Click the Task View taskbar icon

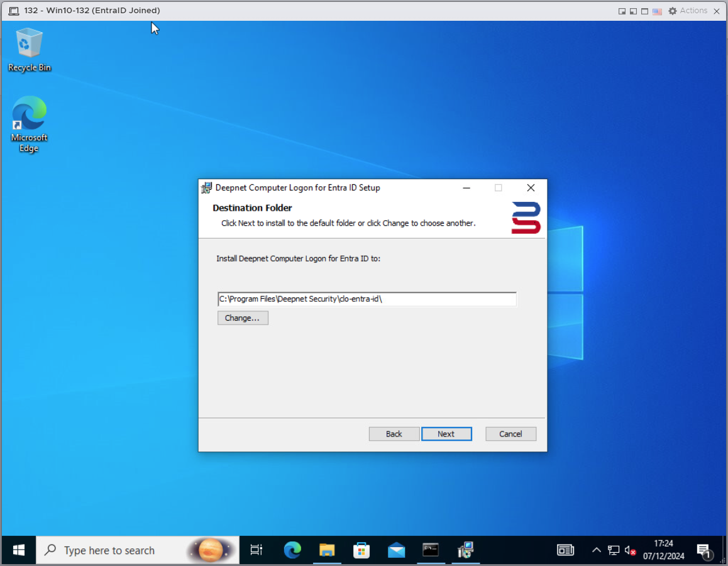coord(256,550)
